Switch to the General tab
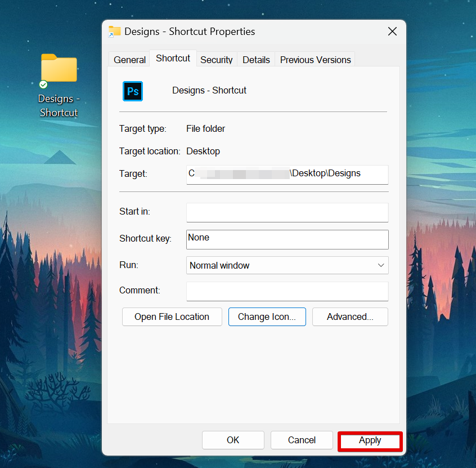 tap(129, 60)
